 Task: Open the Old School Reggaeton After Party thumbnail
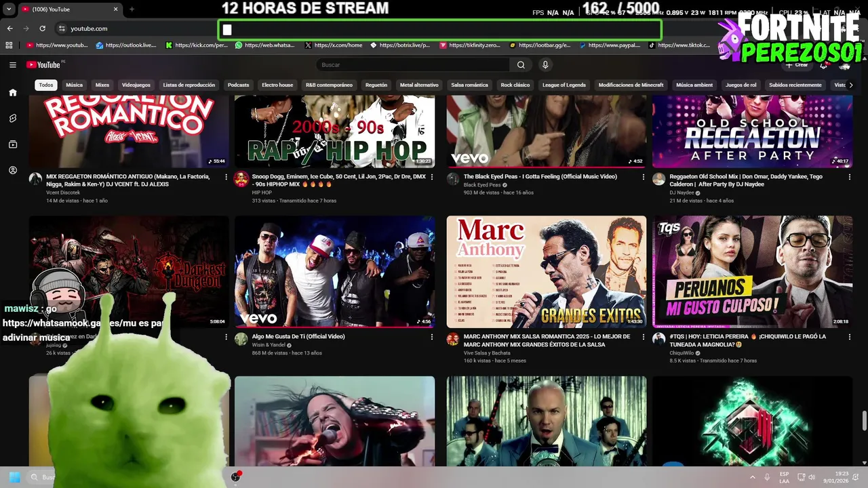[753, 132]
